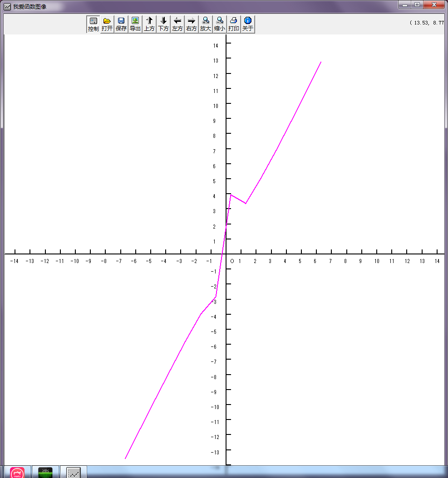Click the magenta curve peak near y=4
The image size is (448, 478).
pos(231,195)
